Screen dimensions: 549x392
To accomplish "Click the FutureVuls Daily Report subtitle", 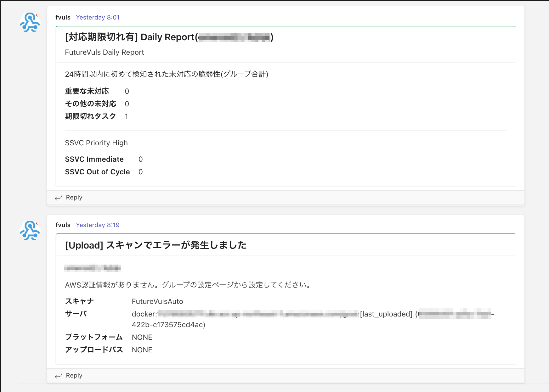I will 105,52.
